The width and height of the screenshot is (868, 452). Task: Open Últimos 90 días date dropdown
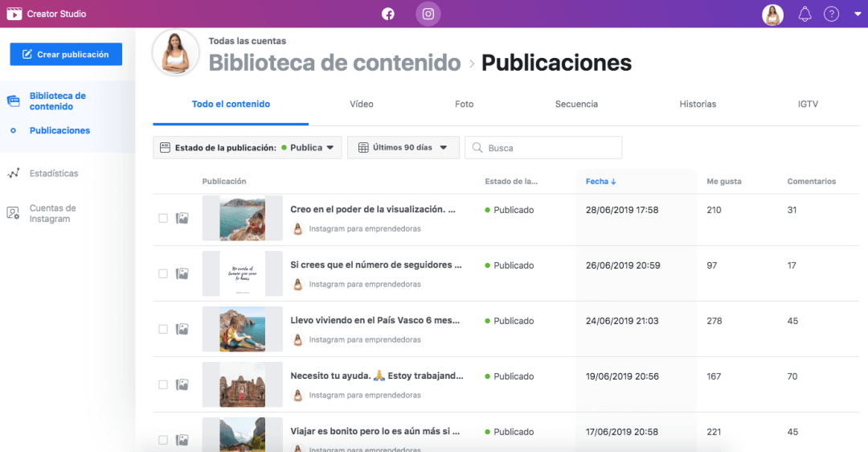coord(403,147)
